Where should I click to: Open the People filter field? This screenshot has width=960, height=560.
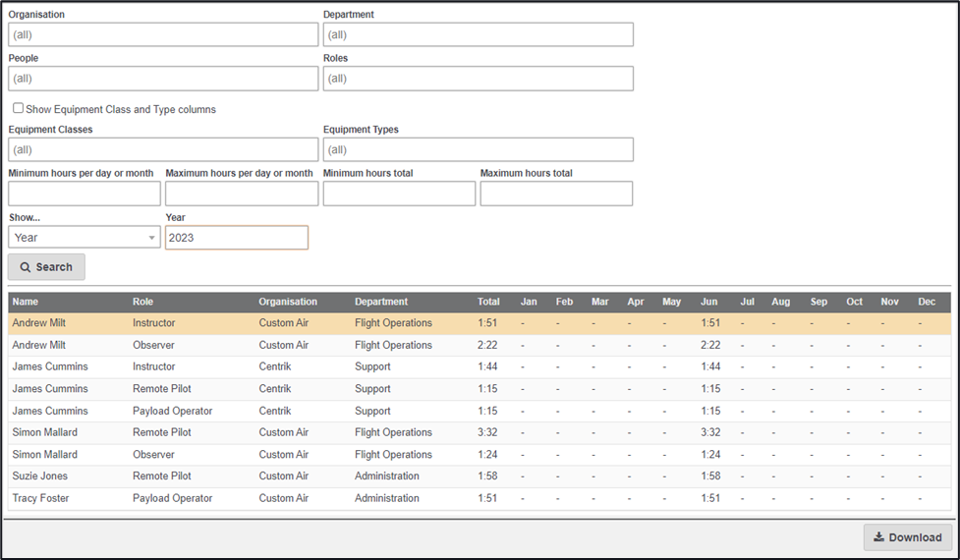point(163,79)
